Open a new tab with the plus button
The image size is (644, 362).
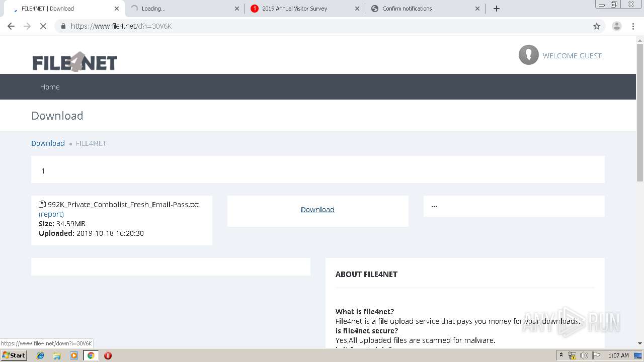tap(497, 9)
